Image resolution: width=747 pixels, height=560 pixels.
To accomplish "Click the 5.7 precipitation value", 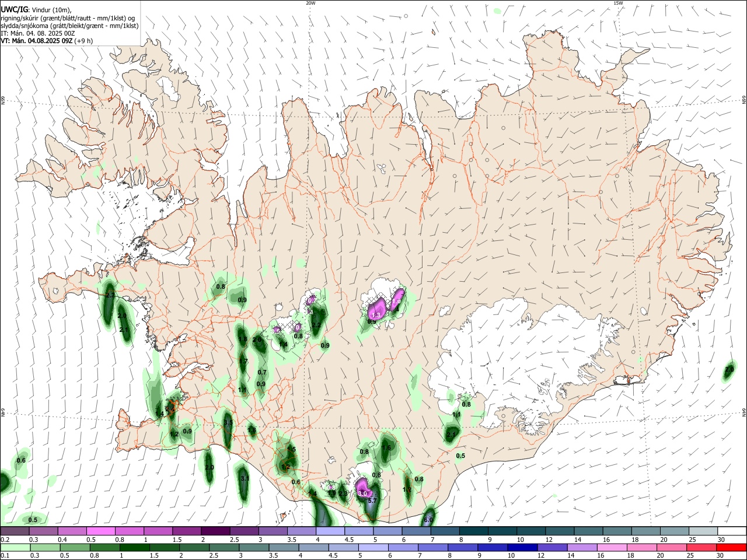I will (373, 501).
